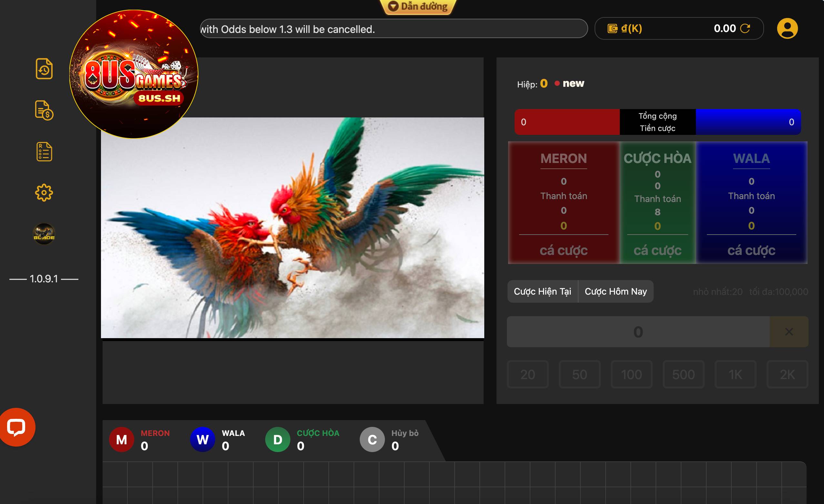Select the 500 chip amount
The height and width of the screenshot is (504, 824).
[x=684, y=374]
